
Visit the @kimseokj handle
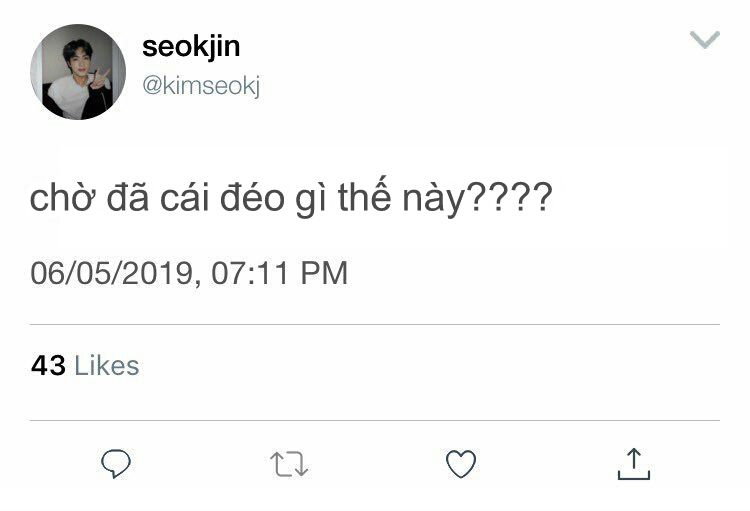tap(201, 86)
